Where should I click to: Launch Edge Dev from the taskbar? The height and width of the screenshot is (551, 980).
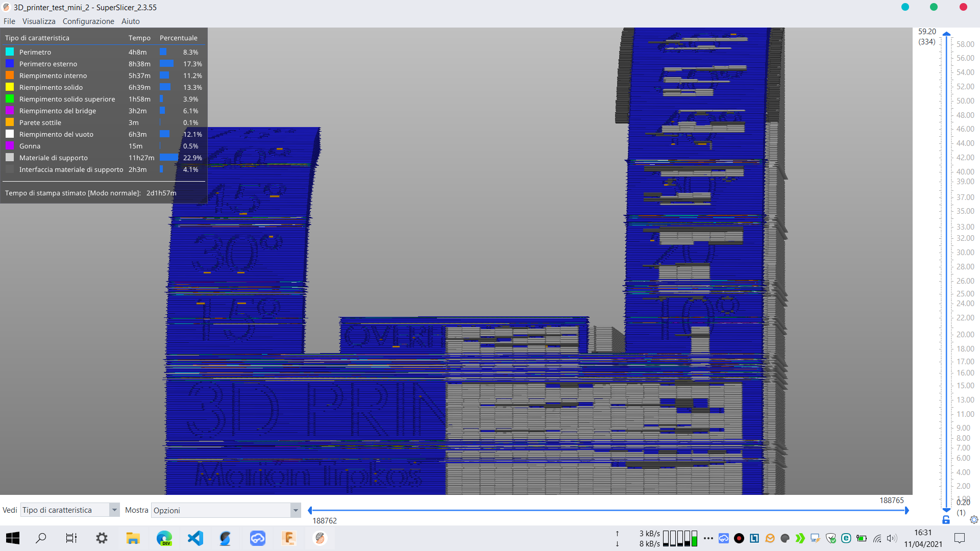(x=164, y=538)
